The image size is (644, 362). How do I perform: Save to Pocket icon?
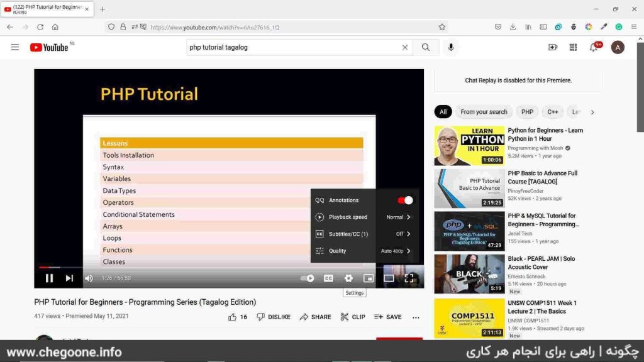pyautogui.click(x=498, y=27)
